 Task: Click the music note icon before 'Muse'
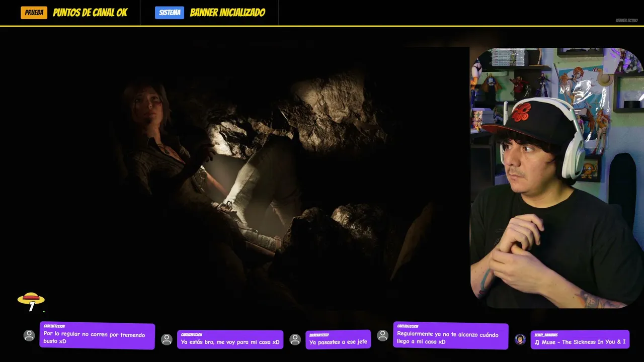pos(537,342)
